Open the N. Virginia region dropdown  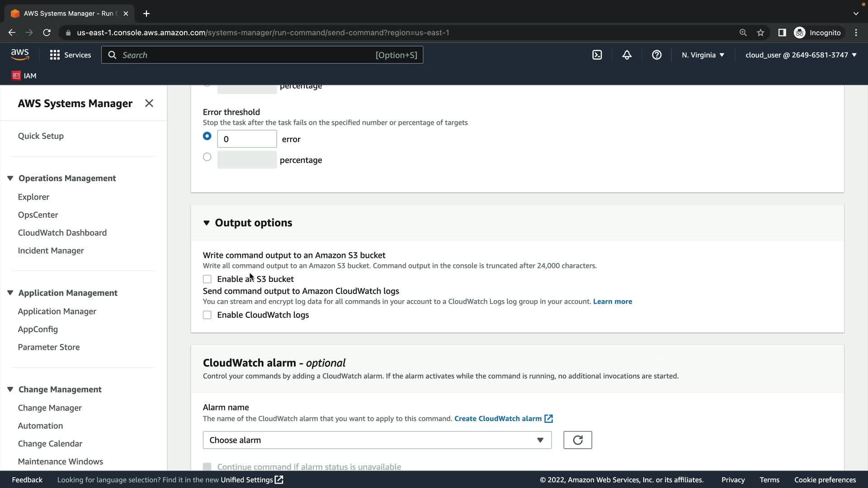click(x=703, y=55)
